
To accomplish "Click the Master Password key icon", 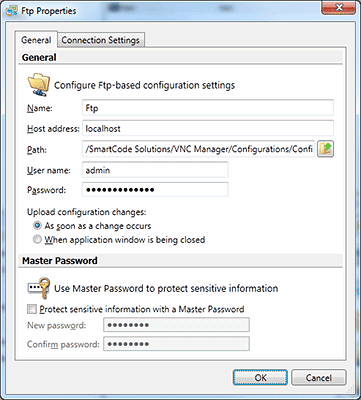I will 39,288.
